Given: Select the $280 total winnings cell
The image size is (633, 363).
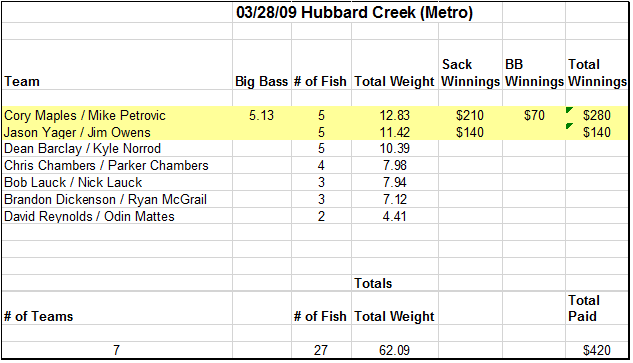Looking at the screenshot, I should (597, 115).
